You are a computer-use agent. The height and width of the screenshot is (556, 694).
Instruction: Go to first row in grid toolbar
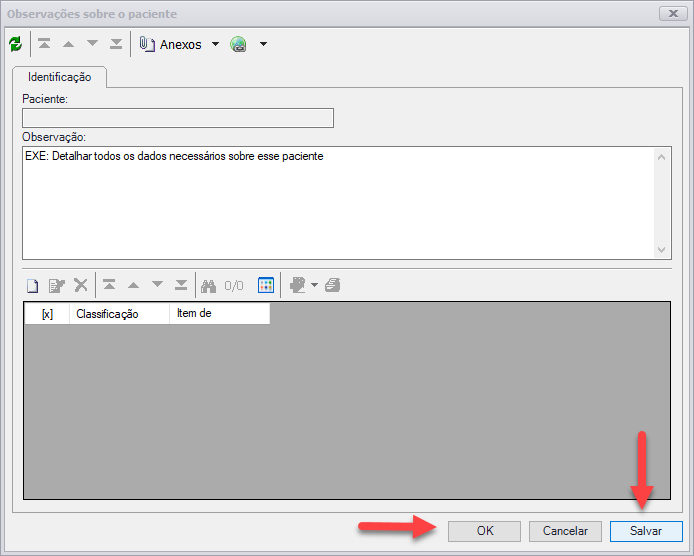click(x=109, y=285)
